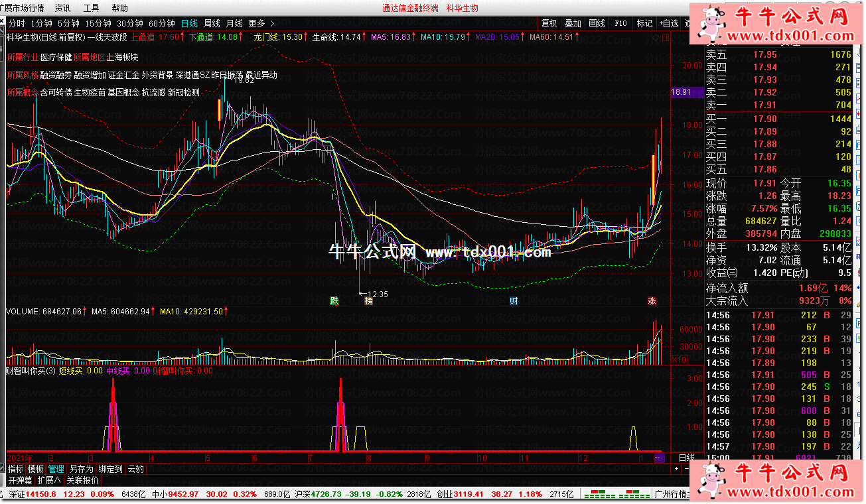Click the 另存为 save-as tab
The width and height of the screenshot is (866, 504).
point(81,469)
